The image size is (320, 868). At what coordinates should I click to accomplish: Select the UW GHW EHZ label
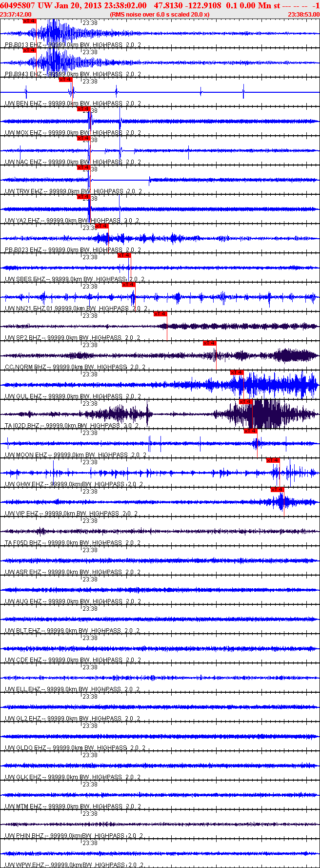pyautogui.click(x=24, y=484)
